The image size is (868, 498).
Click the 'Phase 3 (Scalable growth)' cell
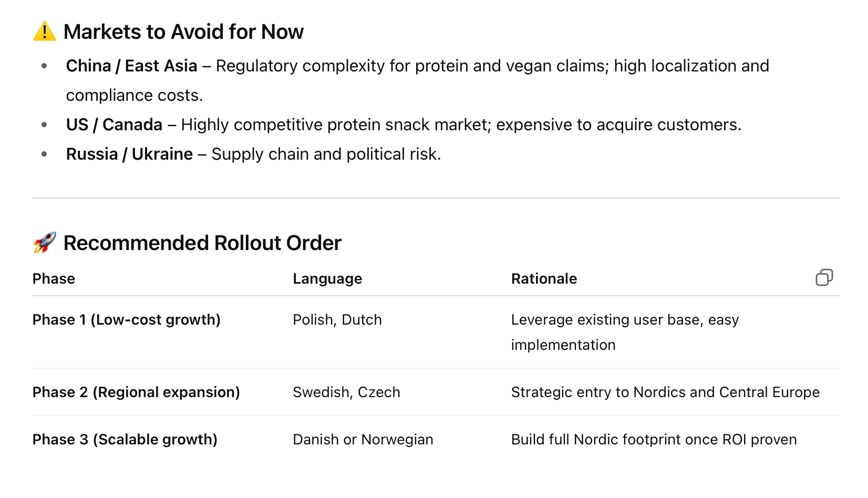(125, 440)
